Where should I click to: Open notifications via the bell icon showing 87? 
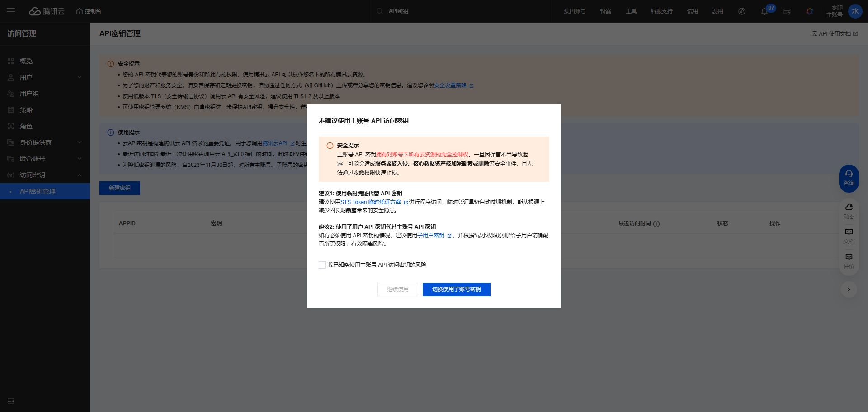point(764,11)
